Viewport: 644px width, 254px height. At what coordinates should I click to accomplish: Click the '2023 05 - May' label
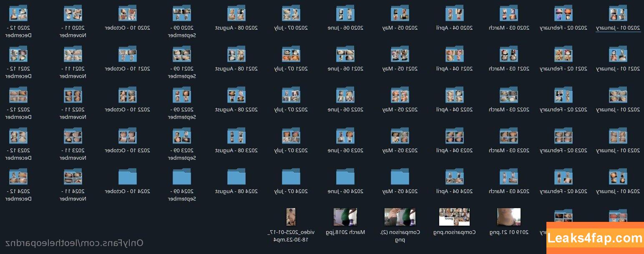click(x=400, y=150)
